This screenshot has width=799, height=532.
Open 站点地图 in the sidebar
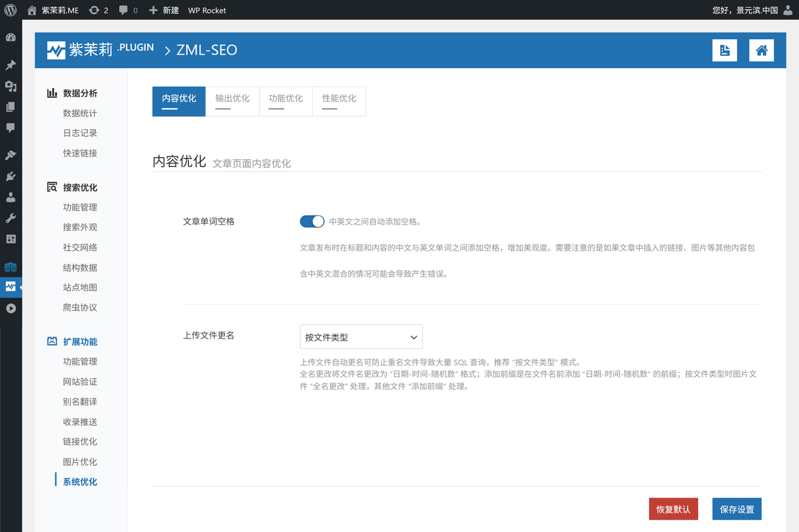tap(80, 287)
